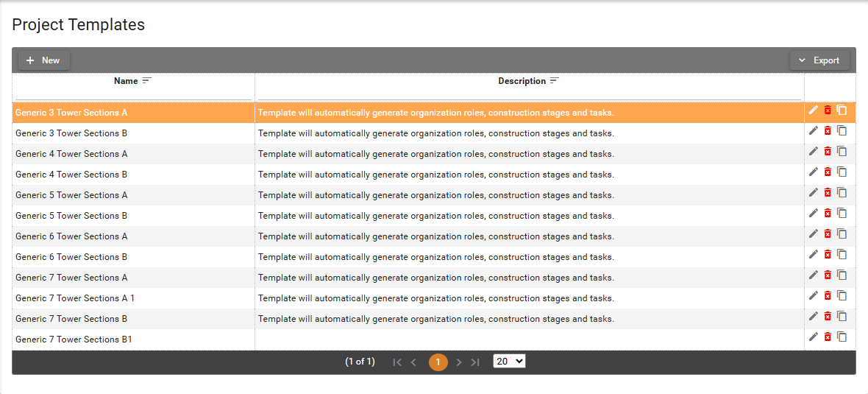
Task: Edit Generic 4 Tower Sections B template
Action: pyautogui.click(x=813, y=172)
